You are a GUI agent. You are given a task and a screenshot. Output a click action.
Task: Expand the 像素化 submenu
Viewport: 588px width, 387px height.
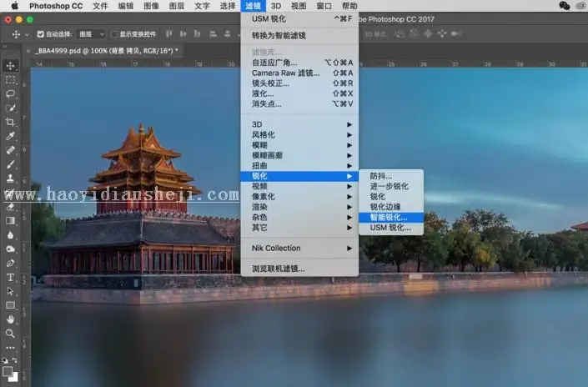(299, 197)
